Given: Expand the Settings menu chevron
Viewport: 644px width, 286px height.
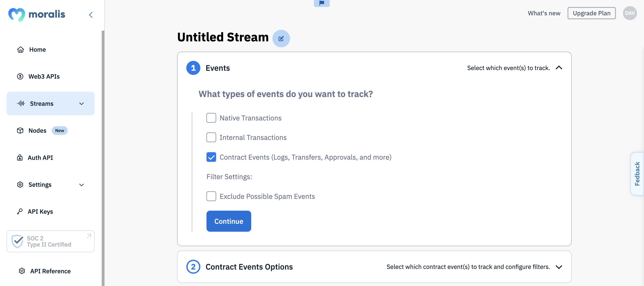Looking at the screenshot, I should (82, 185).
